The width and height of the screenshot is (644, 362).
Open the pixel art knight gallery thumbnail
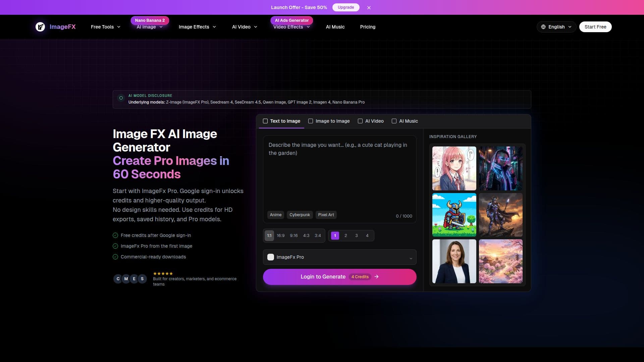454,215
